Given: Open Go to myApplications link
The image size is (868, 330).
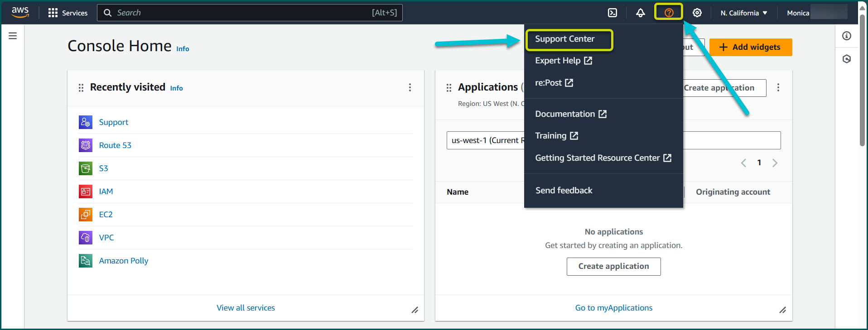Looking at the screenshot, I should click(614, 308).
